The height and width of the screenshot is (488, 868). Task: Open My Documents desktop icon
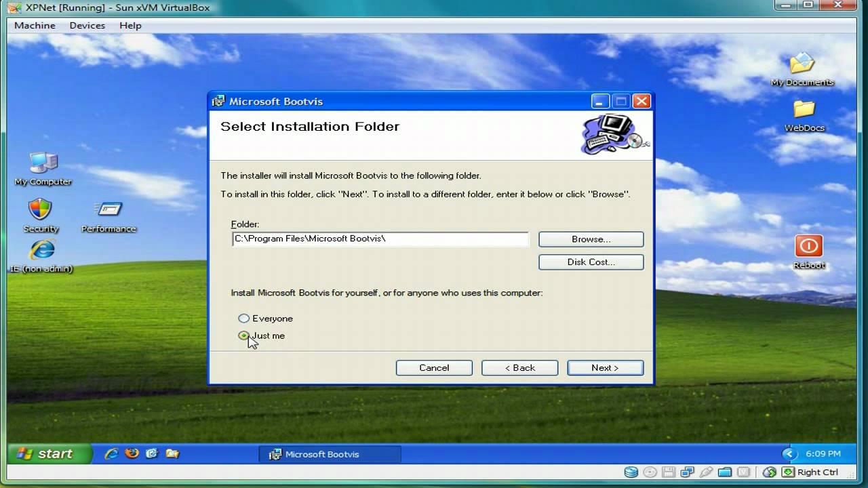(x=802, y=64)
